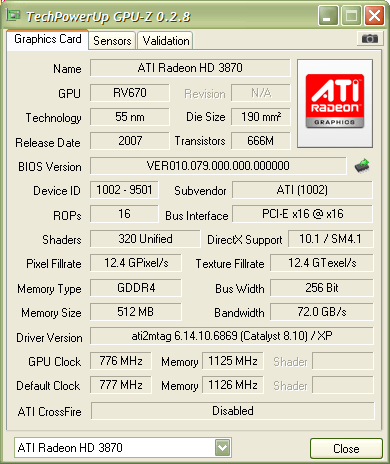Screen dimensions: 390x464
Task: Click the empty Shader field in GPU Clock row
Action: point(343,361)
